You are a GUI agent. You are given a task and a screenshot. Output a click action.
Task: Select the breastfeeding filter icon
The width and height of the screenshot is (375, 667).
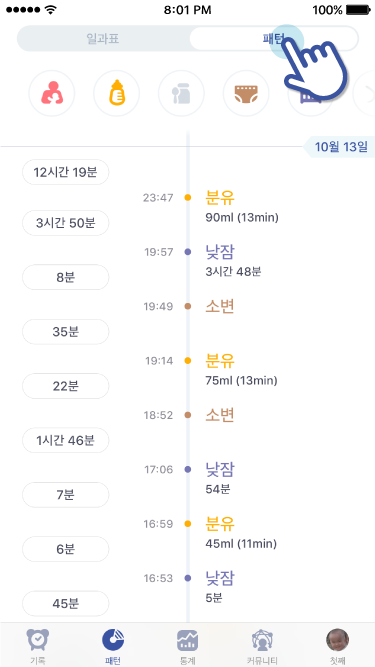click(x=52, y=93)
